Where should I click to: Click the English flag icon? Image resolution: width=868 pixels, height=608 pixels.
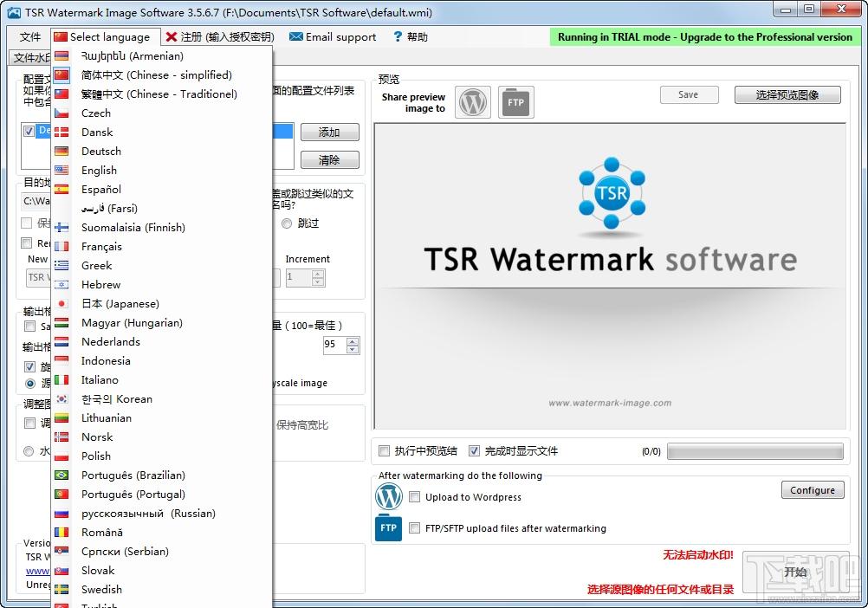(x=62, y=171)
